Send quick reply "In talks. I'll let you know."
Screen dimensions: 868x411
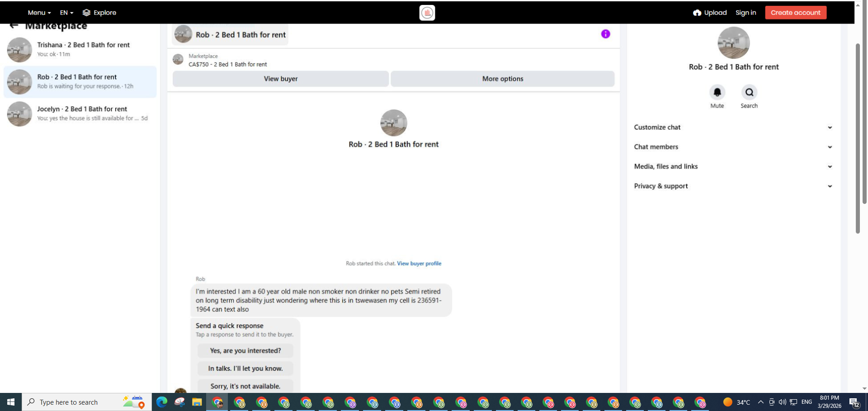click(x=245, y=368)
